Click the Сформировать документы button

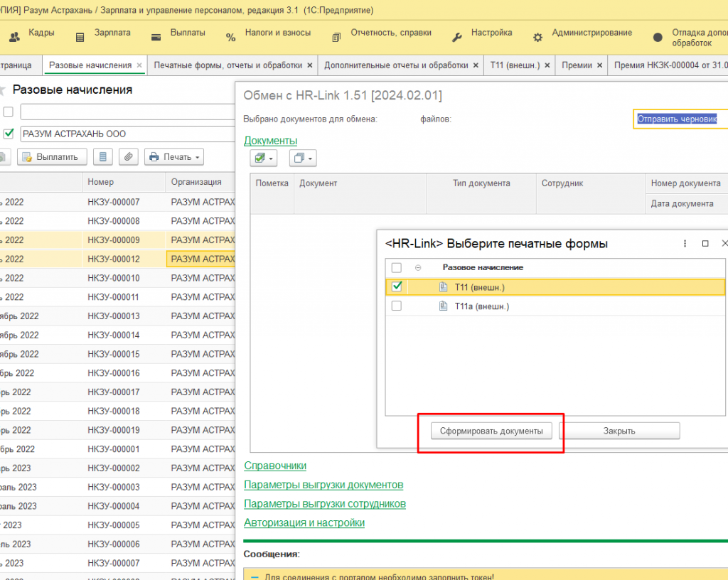[491, 431]
